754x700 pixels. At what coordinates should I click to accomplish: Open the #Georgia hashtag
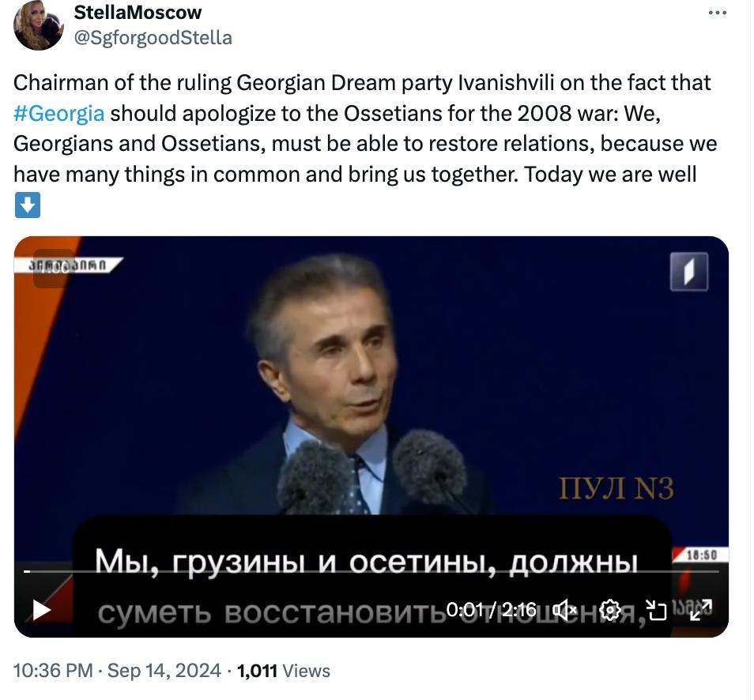click(58, 114)
